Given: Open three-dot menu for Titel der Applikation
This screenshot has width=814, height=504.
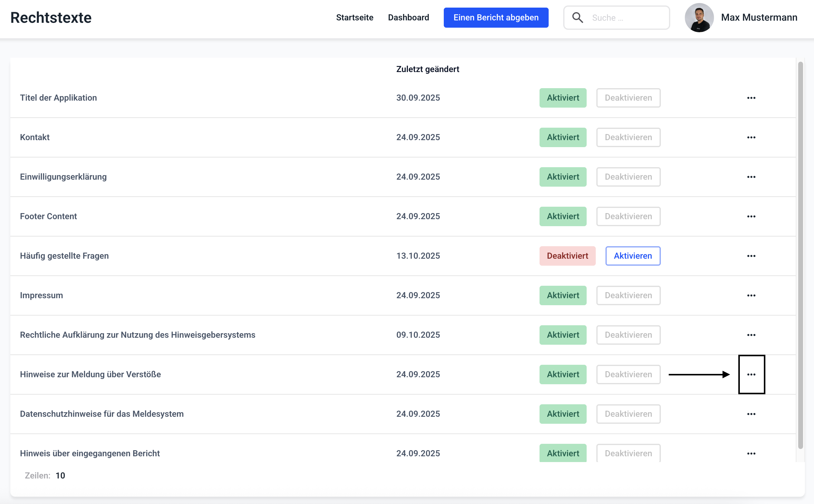Looking at the screenshot, I should point(751,98).
